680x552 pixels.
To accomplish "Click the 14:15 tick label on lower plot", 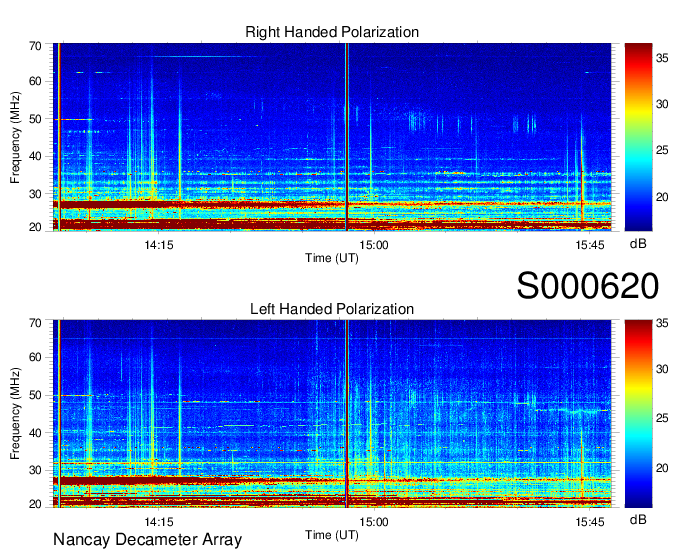I will point(159,522).
